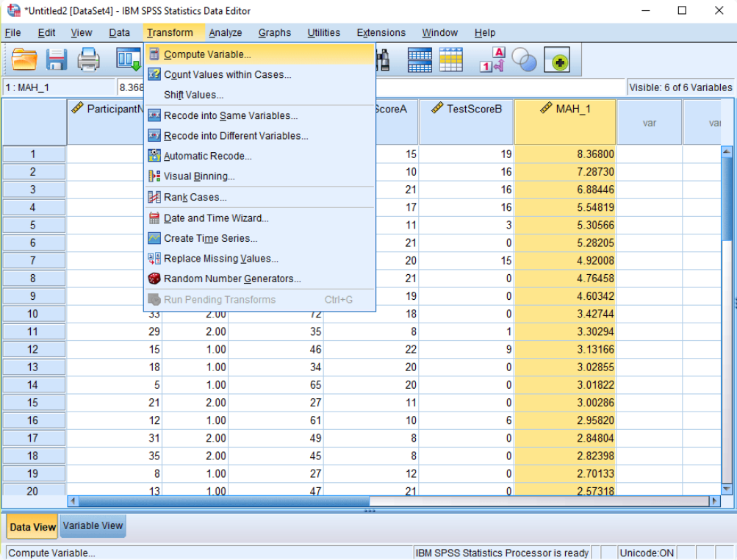The width and height of the screenshot is (737, 560).
Task: Click scale ruler icon on MAH_1 header
Action: [x=546, y=108]
